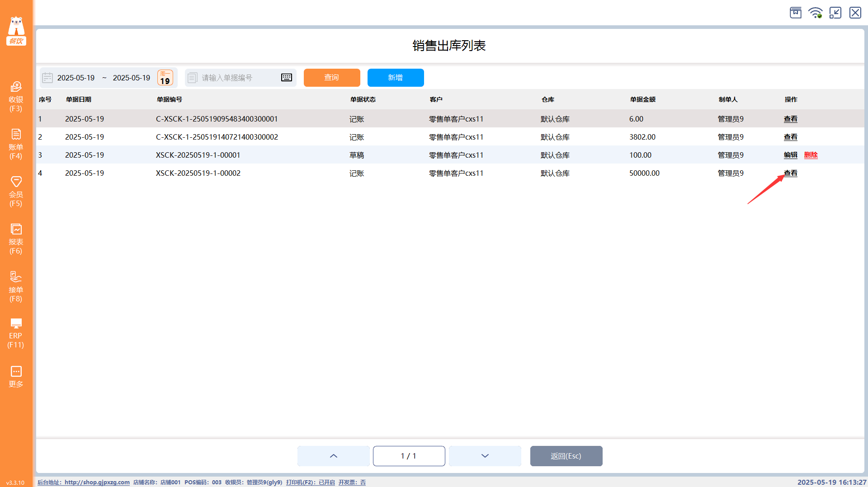Go to next page with down chevron
Screen dimensions: 868x487
pyautogui.click(x=485, y=456)
